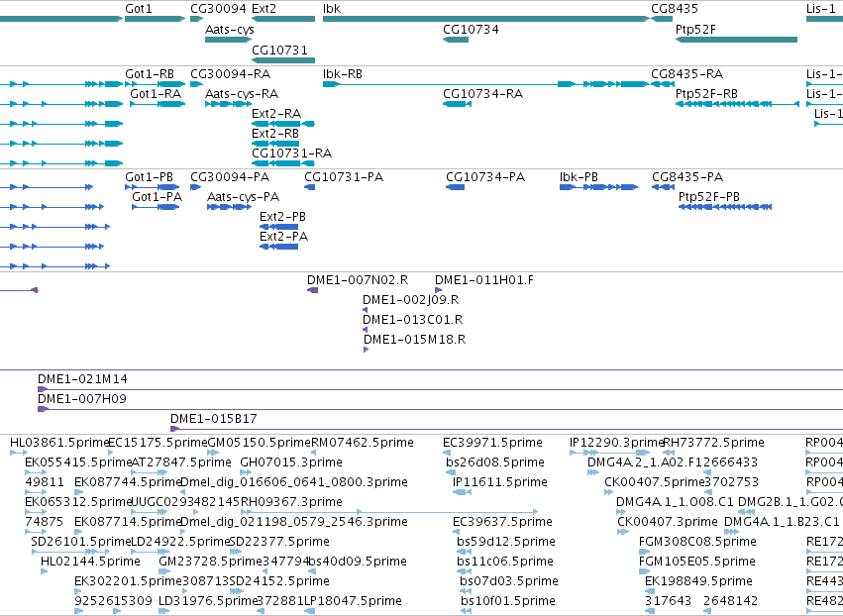Select the bs59d12.5prime EST label
Viewport: 843px width, 616px height.
pyautogui.click(x=506, y=543)
